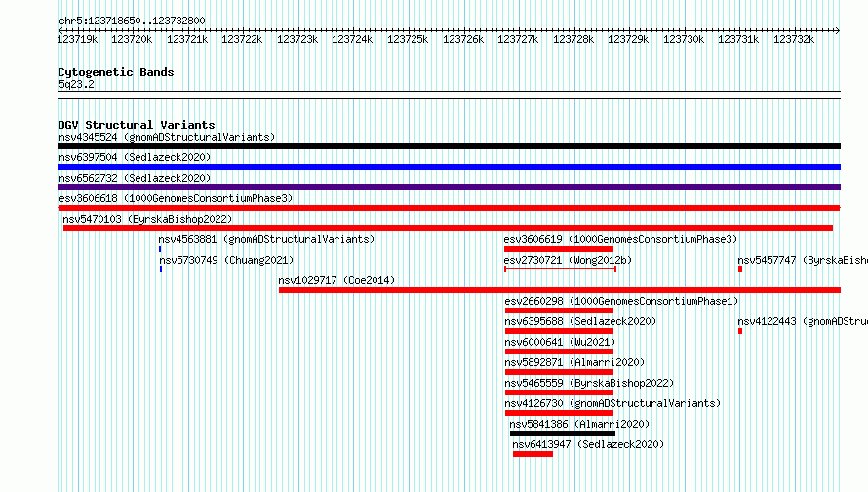Open esv3606619 1000GenomesConsortiumPhase3 label
Screen dimensions: 868x492
[x=620, y=239]
